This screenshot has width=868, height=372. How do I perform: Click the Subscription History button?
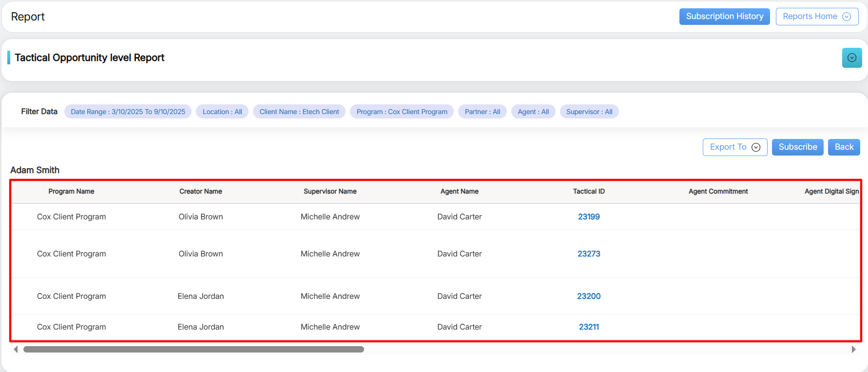[724, 17]
